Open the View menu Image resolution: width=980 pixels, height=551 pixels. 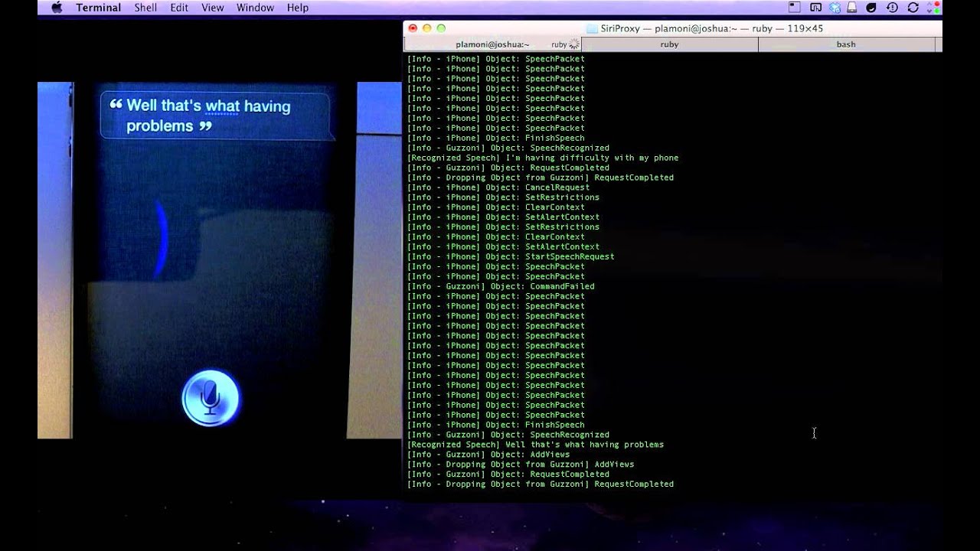(213, 8)
